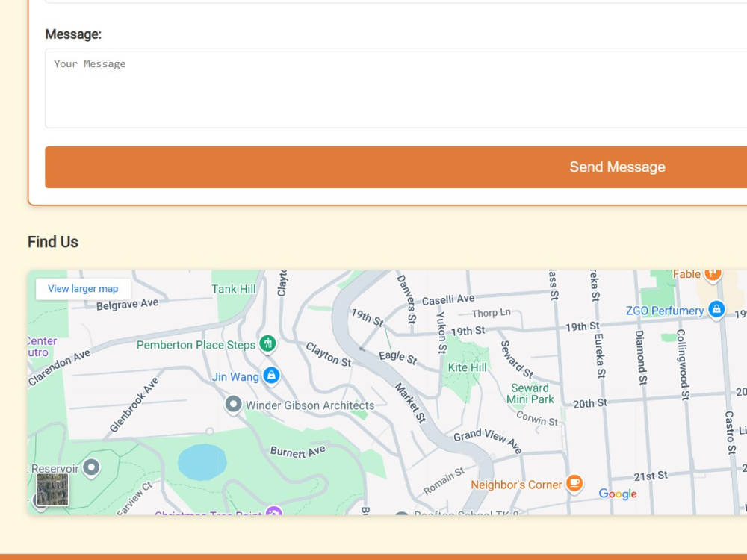
Task: Click the Grand View Ave street label
Action: [x=487, y=440]
